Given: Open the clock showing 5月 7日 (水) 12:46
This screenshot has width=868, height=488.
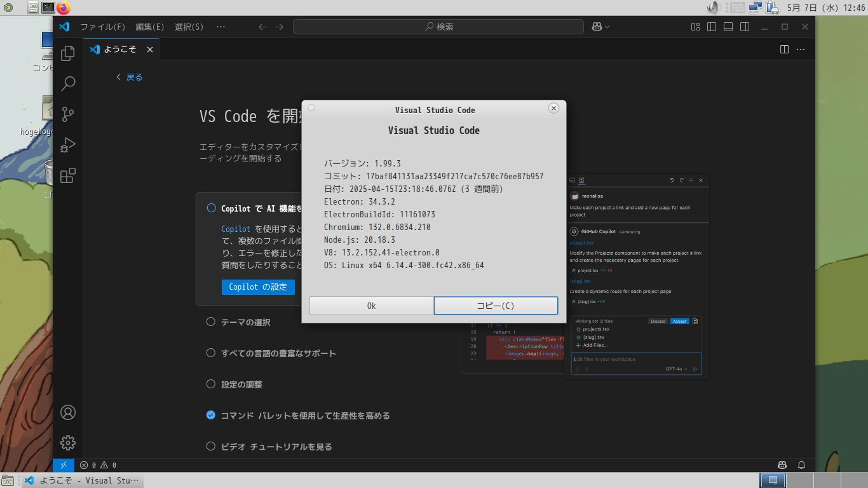Looking at the screenshot, I should (x=826, y=8).
